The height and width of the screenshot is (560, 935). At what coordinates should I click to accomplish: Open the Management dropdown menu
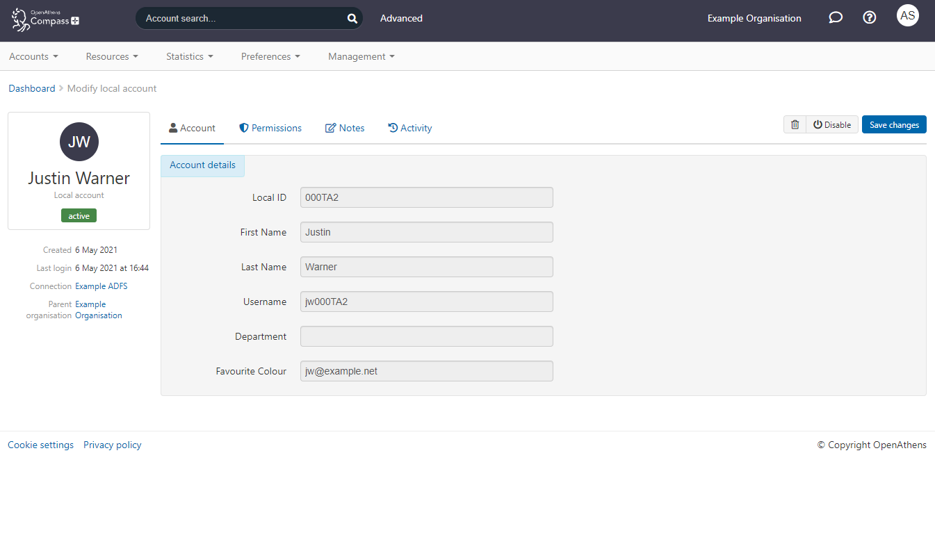(x=361, y=56)
